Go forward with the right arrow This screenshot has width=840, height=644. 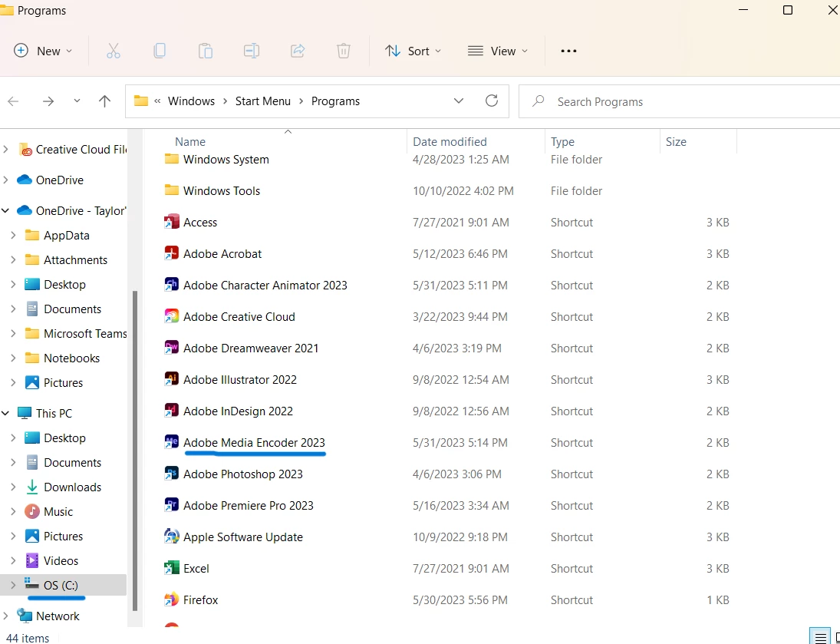point(48,101)
